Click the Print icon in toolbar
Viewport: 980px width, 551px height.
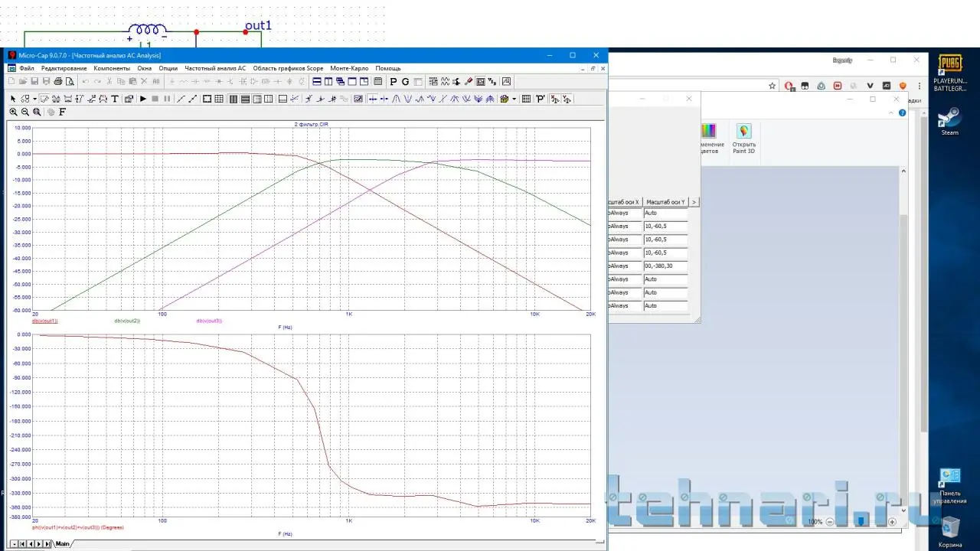58,82
